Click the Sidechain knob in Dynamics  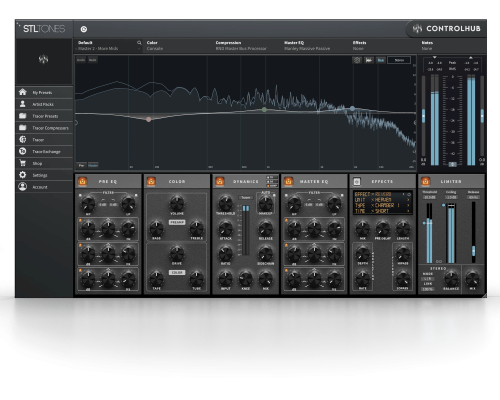coord(266,254)
